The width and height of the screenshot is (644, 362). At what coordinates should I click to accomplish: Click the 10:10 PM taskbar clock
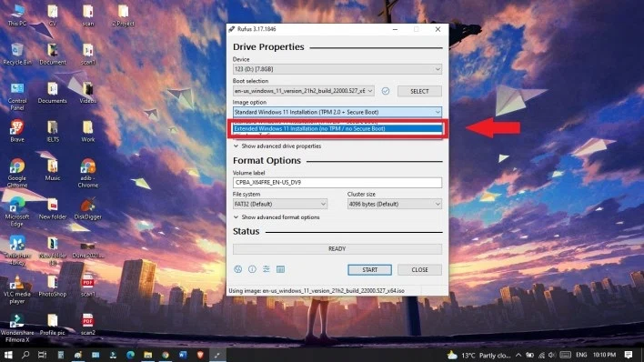pos(604,355)
